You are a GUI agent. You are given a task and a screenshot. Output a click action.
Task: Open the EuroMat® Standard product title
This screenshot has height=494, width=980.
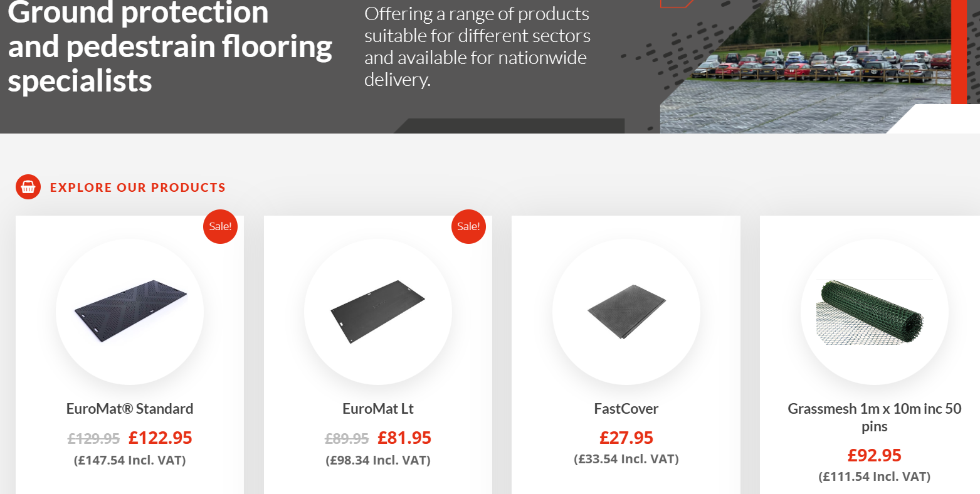coord(130,409)
